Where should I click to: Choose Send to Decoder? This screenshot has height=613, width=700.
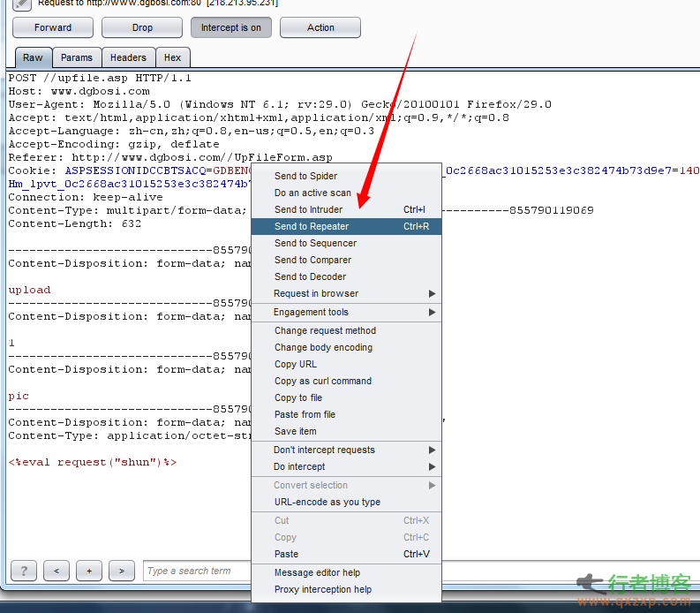point(346,276)
